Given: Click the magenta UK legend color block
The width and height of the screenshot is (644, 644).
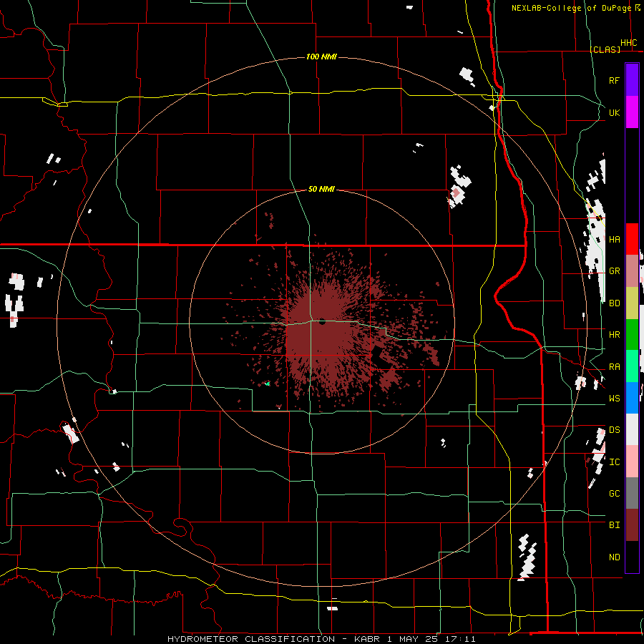Looking at the screenshot, I should coord(632,112).
